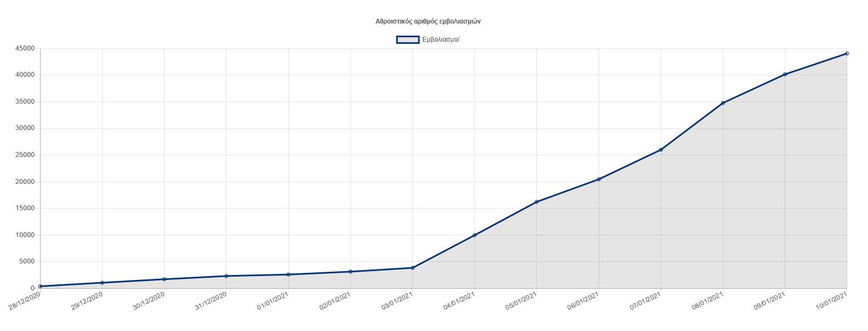Click the 04/01/2021 point near 10000

click(x=474, y=235)
